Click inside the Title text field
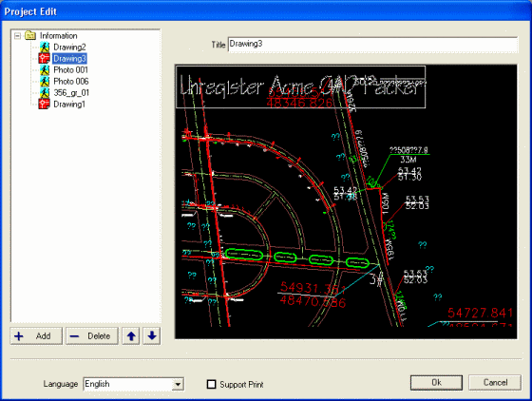This screenshot has width=532, height=401. pos(372,45)
